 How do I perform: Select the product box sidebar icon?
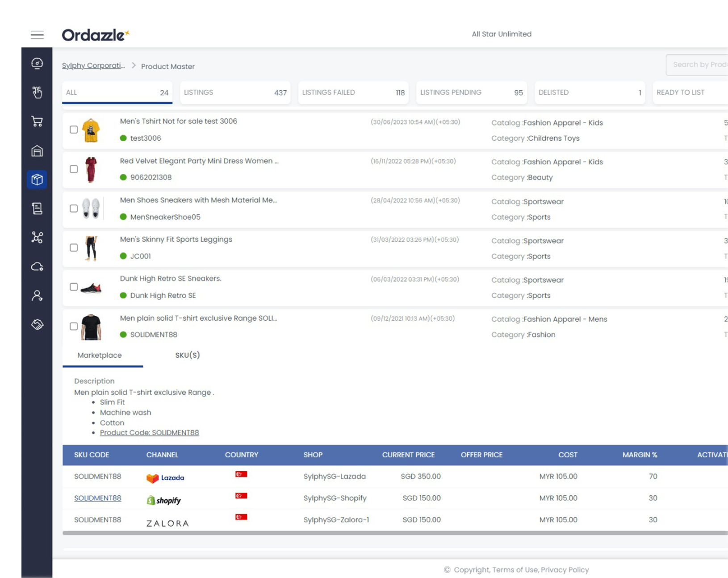(x=37, y=180)
